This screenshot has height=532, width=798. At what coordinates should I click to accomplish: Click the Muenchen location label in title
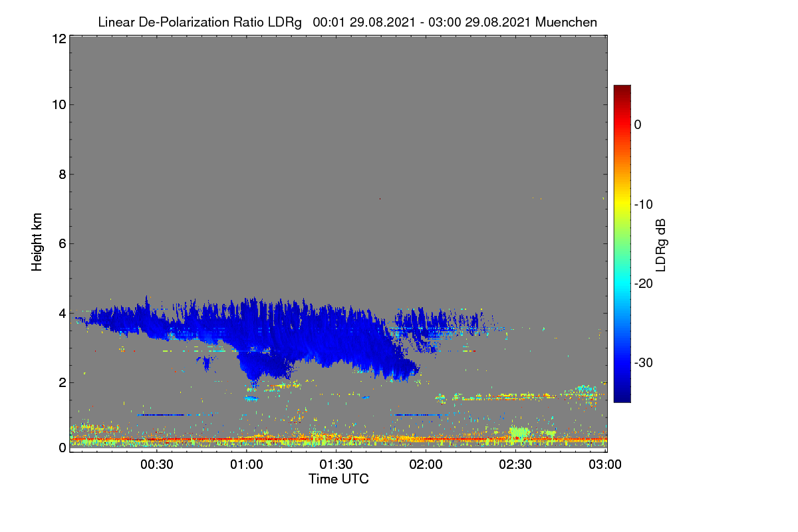566,22
